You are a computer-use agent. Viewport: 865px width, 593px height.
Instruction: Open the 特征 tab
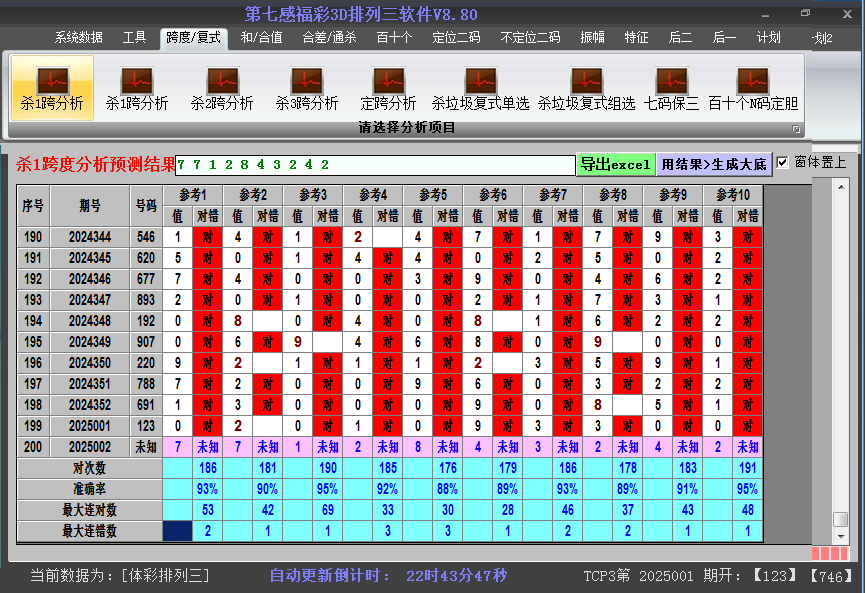tap(636, 38)
